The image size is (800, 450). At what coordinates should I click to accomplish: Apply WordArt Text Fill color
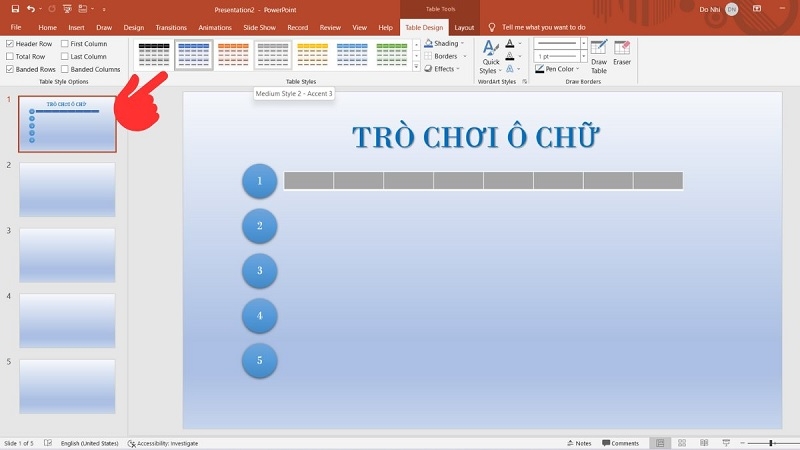point(510,43)
